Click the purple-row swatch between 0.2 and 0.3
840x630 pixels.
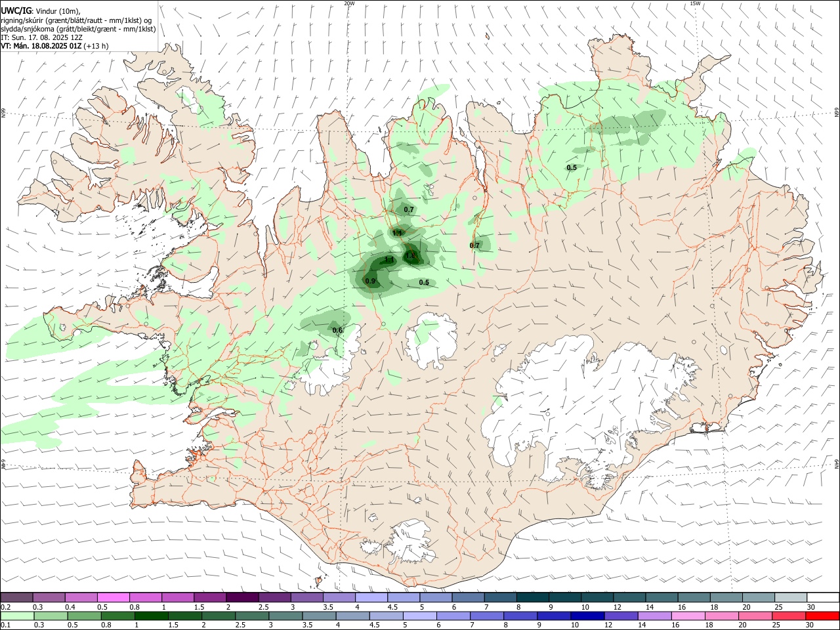point(17,598)
